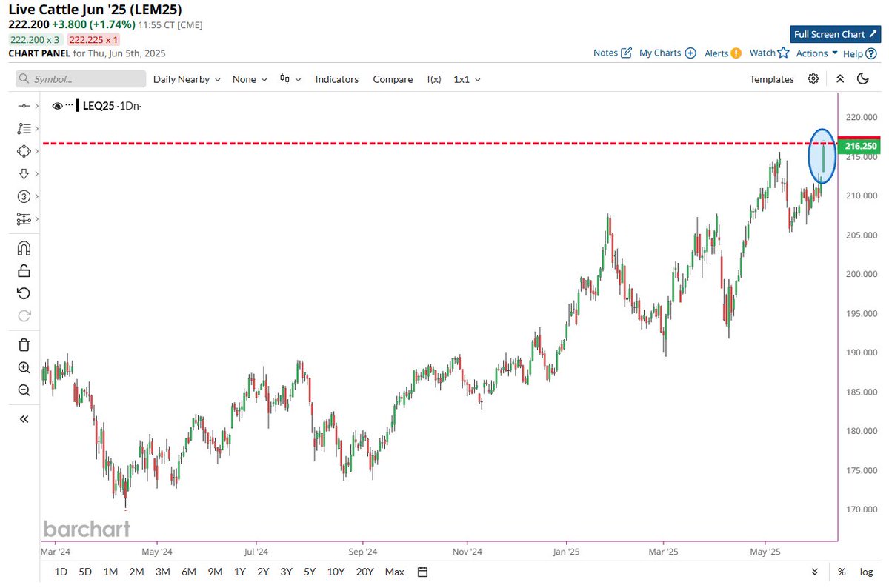Open the Templates menu
This screenshot has width=889, height=588.
pos(771,79)
